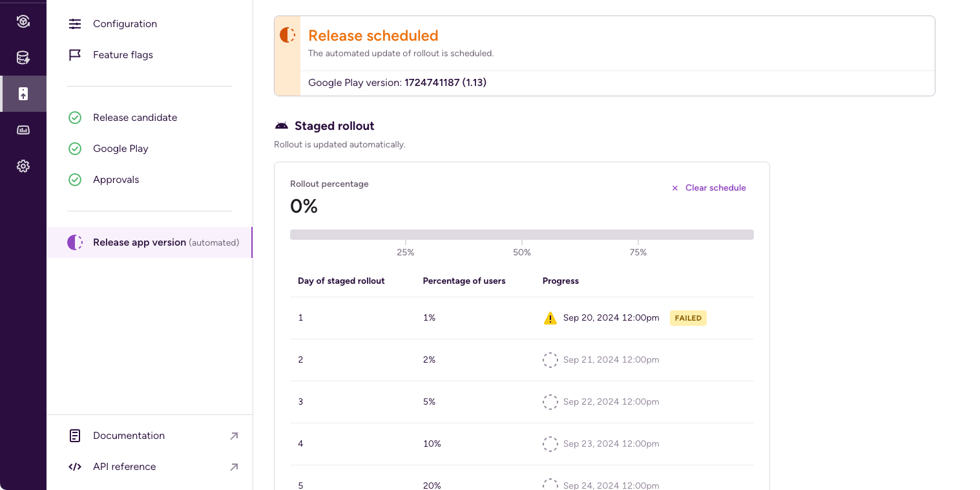Image resolution: width=980 pixels, height=490 pixels.
Task: Click the Android icon beside Staged rollout
Action: coord(282,126)
